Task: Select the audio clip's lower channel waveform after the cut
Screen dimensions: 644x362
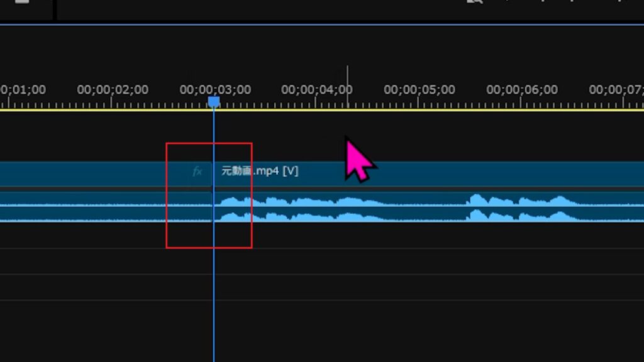Action: tap(377, 214)
